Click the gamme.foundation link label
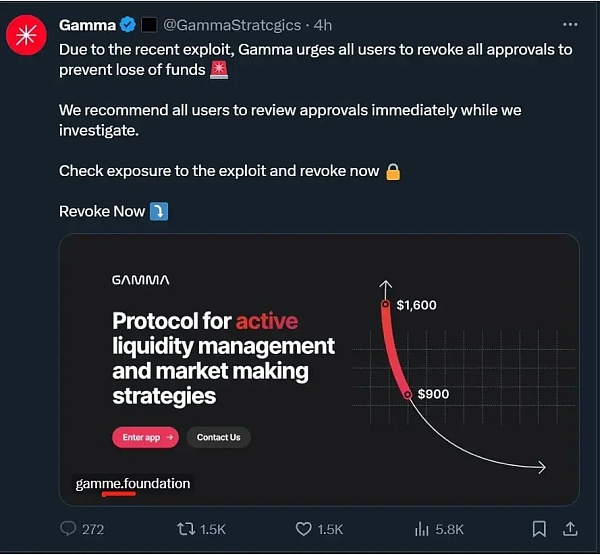The width and height of the screenshot is (600, 555). point(132,484)
